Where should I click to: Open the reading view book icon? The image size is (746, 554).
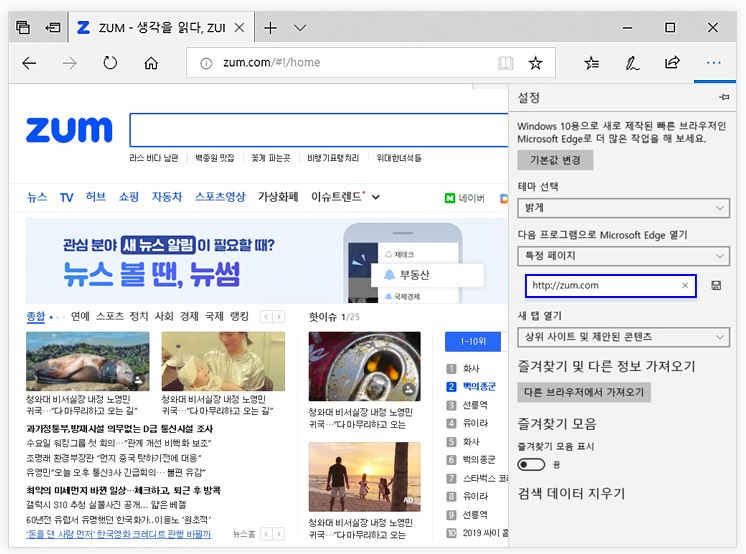pyautogui.click(x=505, y=63)
